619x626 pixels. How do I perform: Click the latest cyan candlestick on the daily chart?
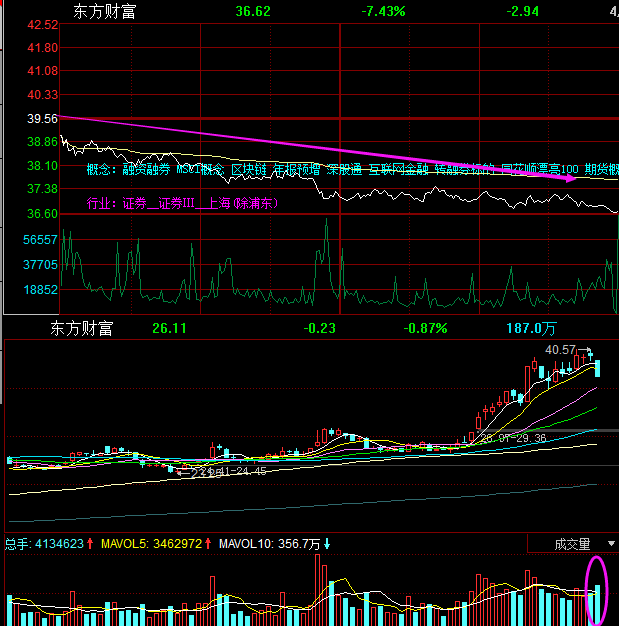click(x=597, y=368)
